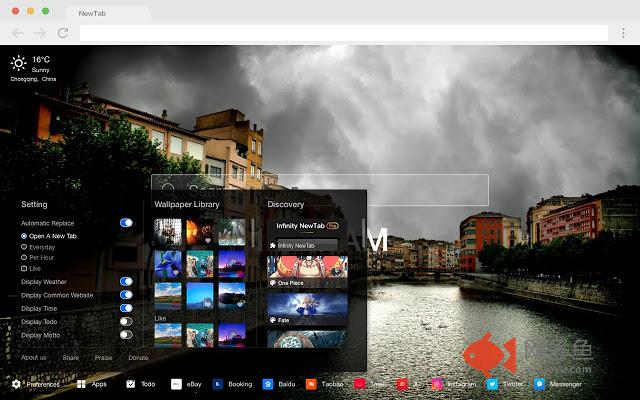This screenshot has width=640, height=400.
Task: Launch the Instagram shortcut
Action: pyautogui.click(x=437, y=384)
